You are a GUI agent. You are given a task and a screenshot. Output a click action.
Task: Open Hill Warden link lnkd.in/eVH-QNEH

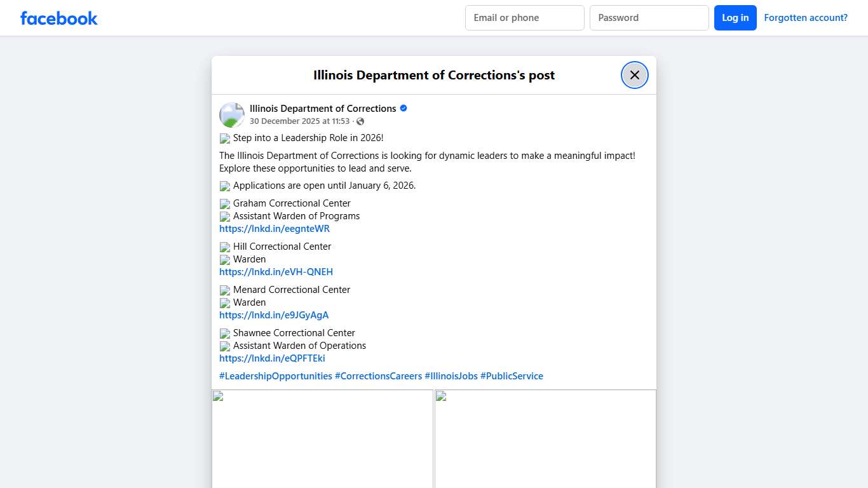276,272
